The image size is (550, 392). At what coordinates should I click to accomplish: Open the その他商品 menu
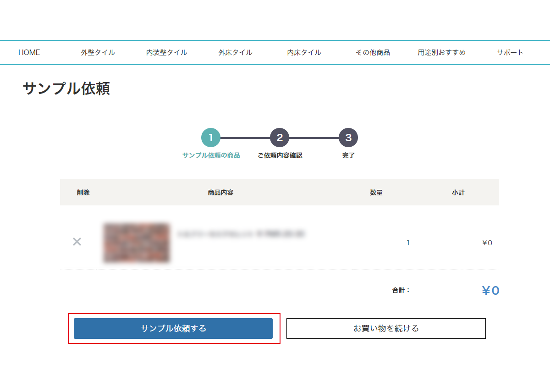(373, 52)
